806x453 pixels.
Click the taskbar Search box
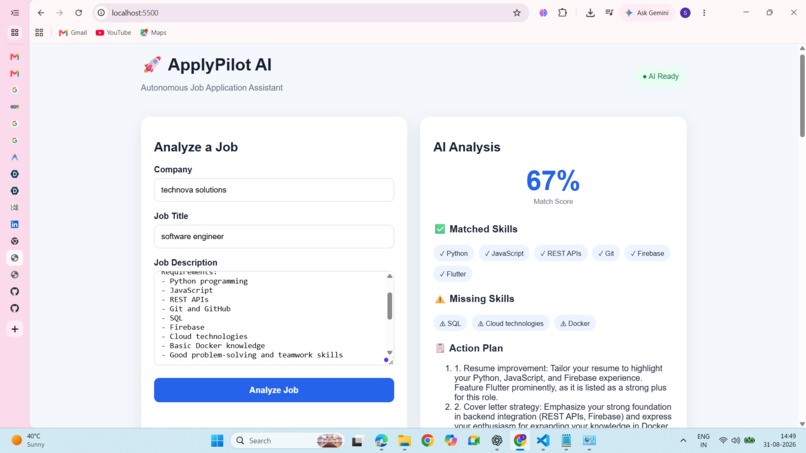[x=288, y=441]
